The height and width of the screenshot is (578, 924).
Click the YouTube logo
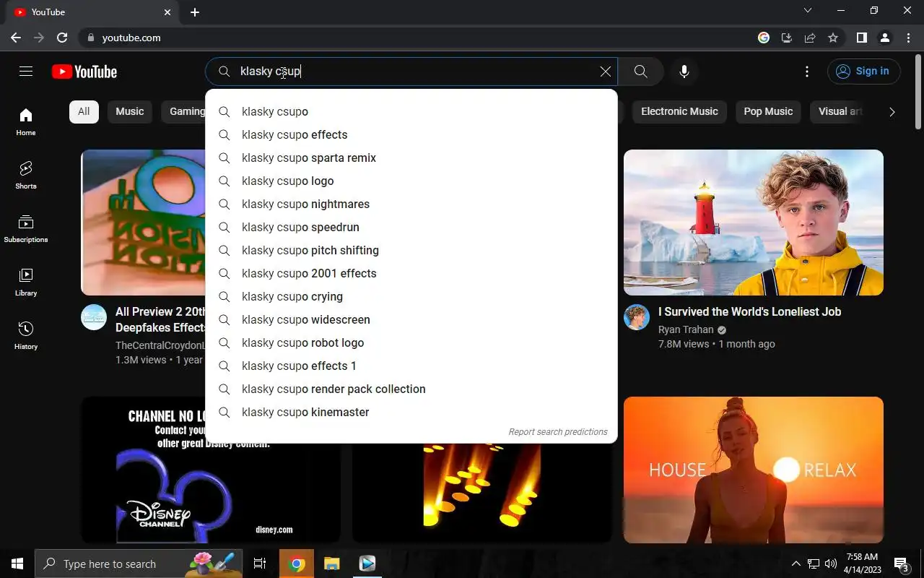(x=84, y=72)
